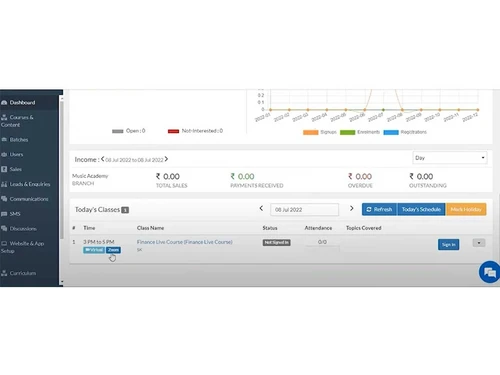
Task: Click the Batches sidebar icon
Action: coord(4,139)
